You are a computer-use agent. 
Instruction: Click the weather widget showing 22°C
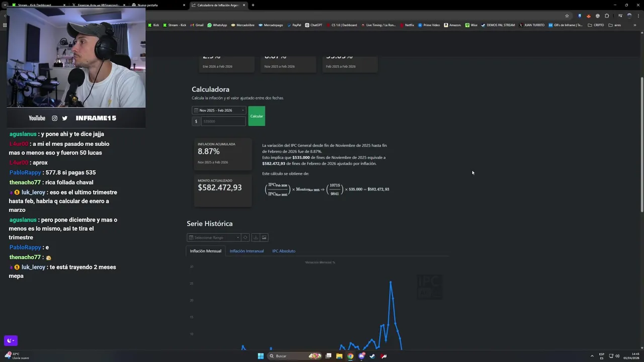(17, 356)
